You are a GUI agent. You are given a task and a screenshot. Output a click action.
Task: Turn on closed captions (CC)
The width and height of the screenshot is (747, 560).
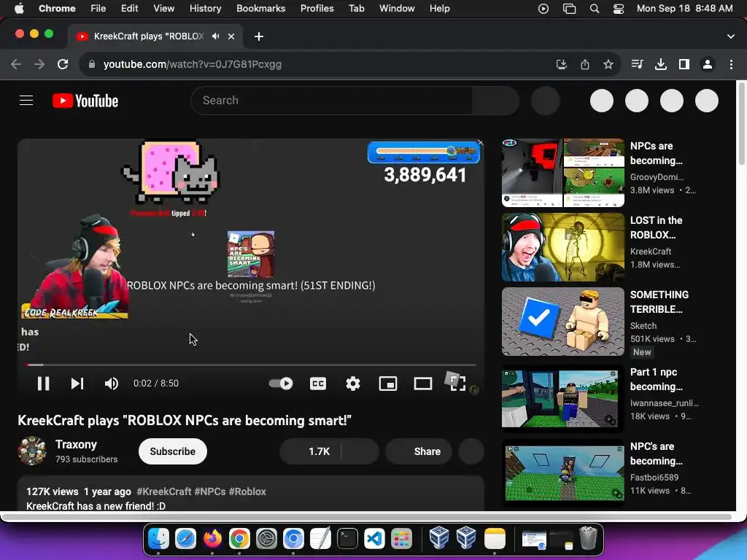(x=318, y=384)
